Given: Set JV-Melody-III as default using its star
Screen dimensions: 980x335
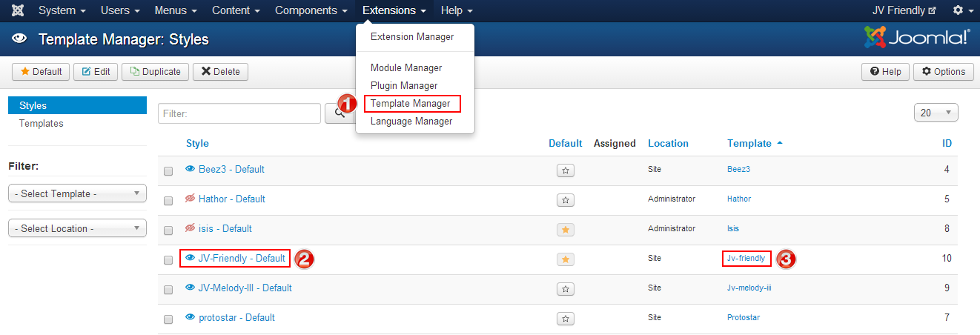Looking at the screenshot, I should tap(566, 289).
